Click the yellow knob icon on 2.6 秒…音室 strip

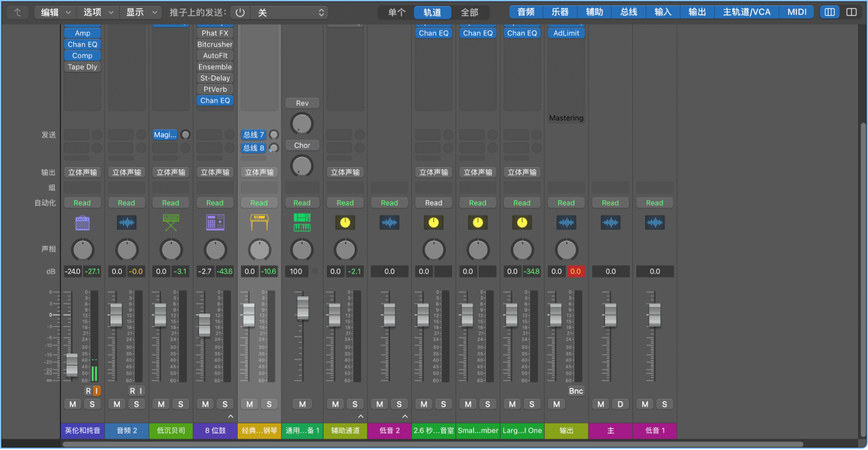(434, 222)
